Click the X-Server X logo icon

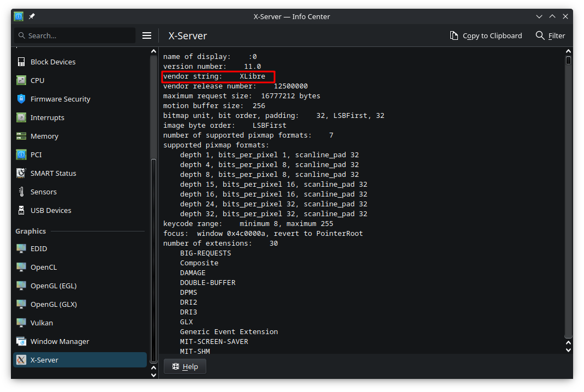click(x=21, y=360)
